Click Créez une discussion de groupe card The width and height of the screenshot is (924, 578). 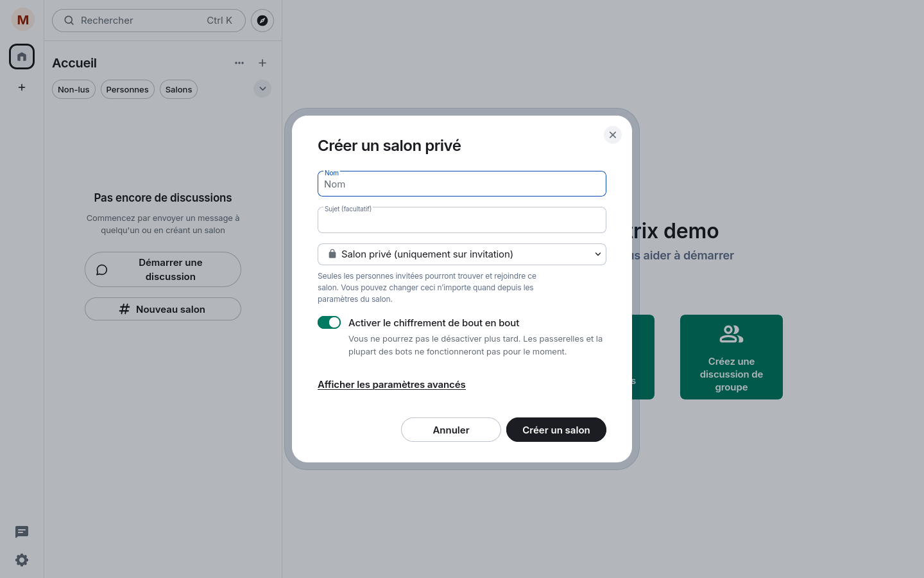732,357
